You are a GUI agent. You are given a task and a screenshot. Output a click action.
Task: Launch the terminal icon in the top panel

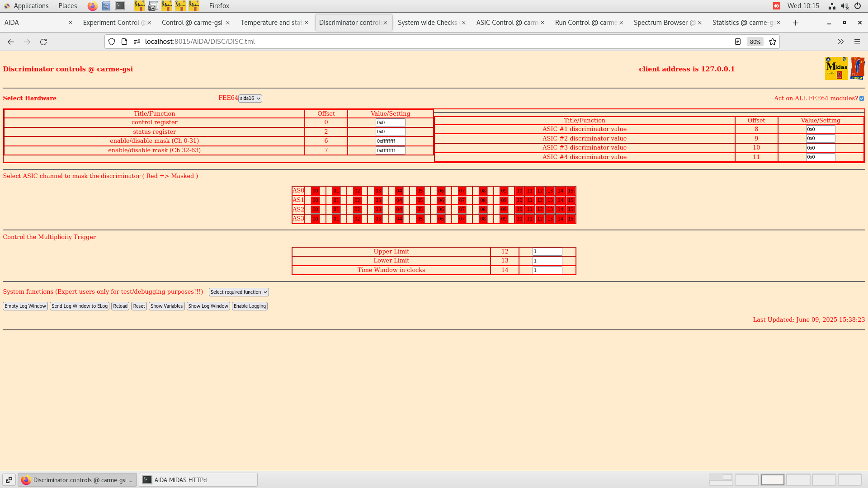(x=120, y=6)
